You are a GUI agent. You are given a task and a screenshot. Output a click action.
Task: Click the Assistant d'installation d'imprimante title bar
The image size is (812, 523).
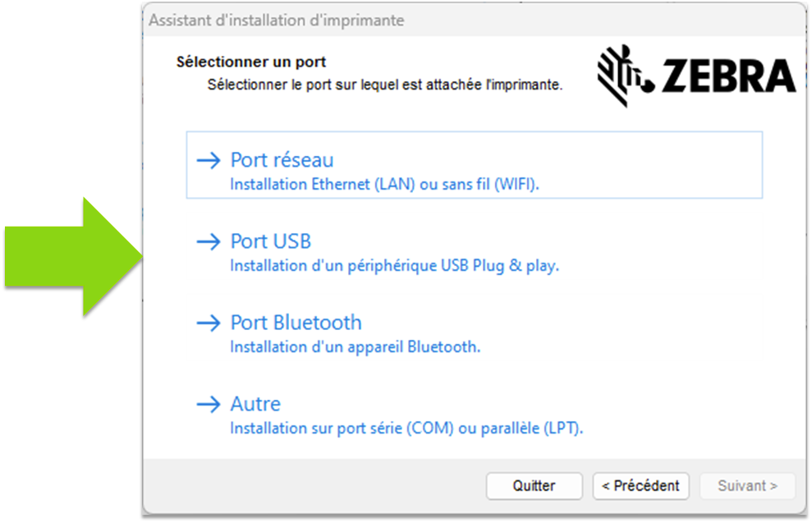pyautogui.click(x=276, y=21)
